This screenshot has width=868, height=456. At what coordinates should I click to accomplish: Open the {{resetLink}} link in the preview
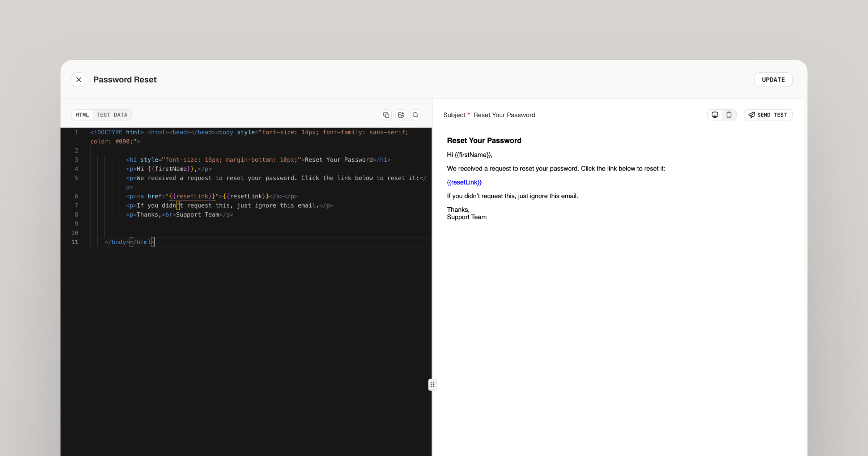pyautogui.click(x=464, y=182)
